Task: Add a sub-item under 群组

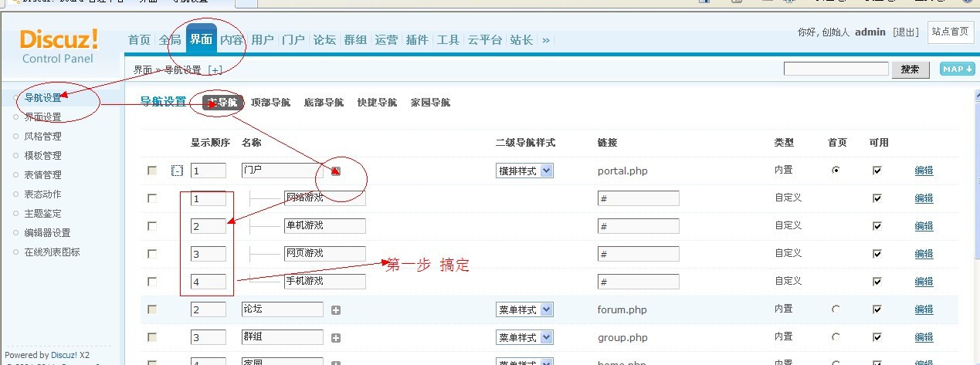Action: point(336,338)
